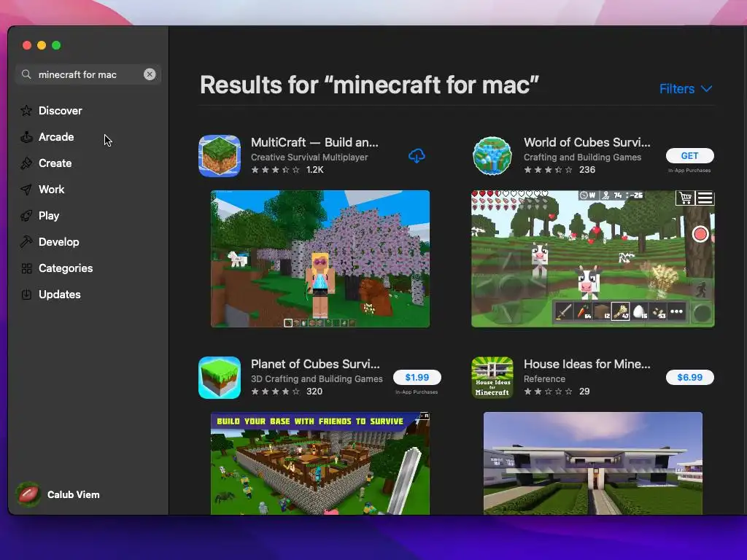Open the MultiCraft — Build an... title
Image resolution: width=747 pixels, height=560 pixels.
(x=314, y=142)
